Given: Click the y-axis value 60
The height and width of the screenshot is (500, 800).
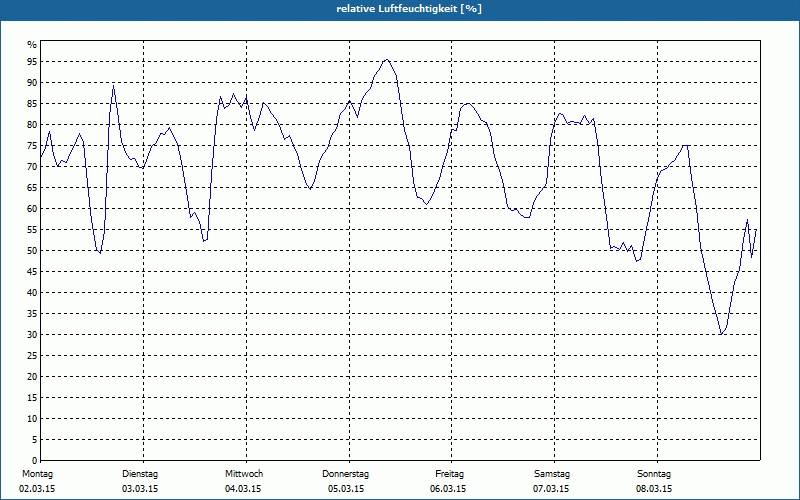Looking at the screenshot, I should point(32,209).
